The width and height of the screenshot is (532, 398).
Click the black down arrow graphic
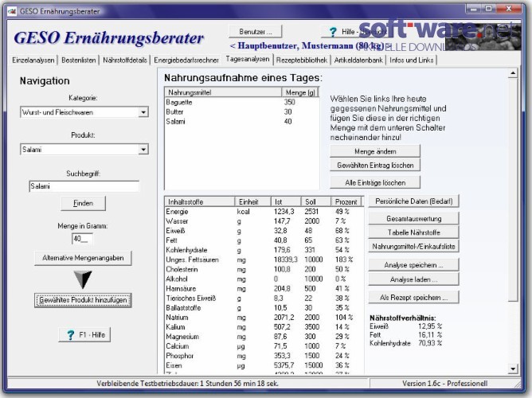click(x=83, y=279)
